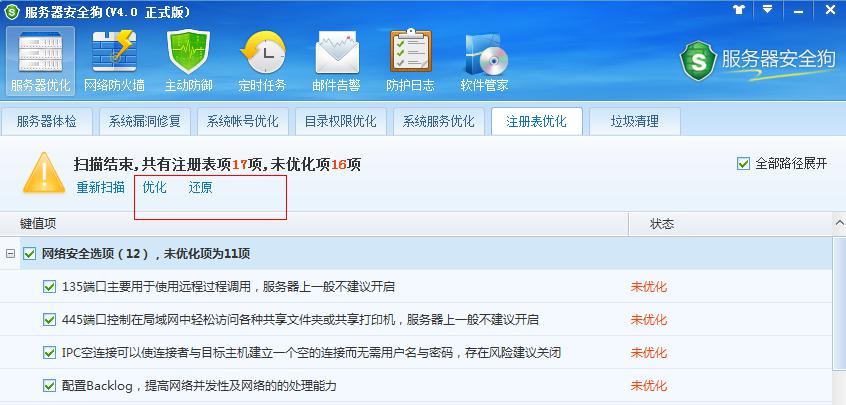The width and height of the screenshot is (846, 405).
Task: Select the 135端口主要用于使用远程过程调用 row text
Action: (x=228, y=286)
